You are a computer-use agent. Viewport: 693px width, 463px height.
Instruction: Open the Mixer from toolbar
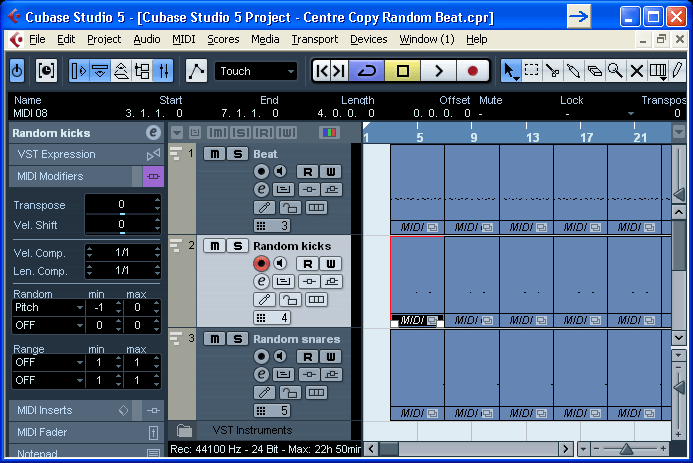(163, 71)
